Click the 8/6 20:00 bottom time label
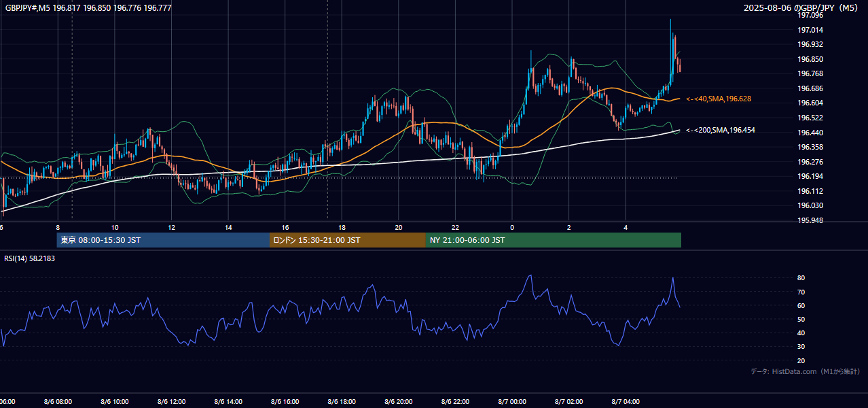Viewport: 868px width, 408px height. tap(399, 402)
